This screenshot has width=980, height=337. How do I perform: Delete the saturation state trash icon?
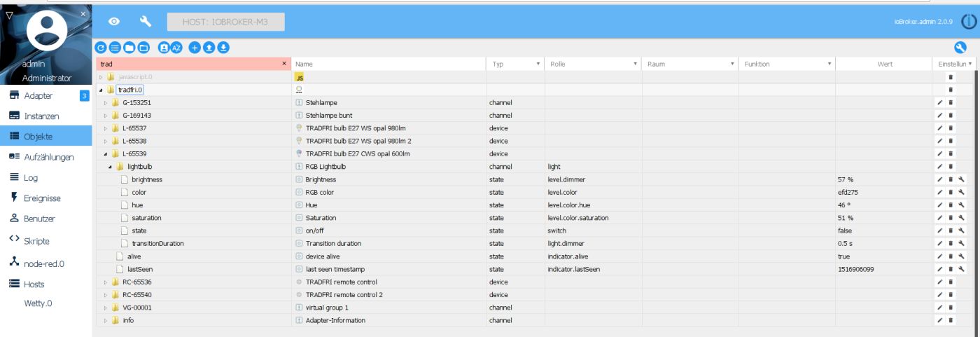[x=951, y=218]
